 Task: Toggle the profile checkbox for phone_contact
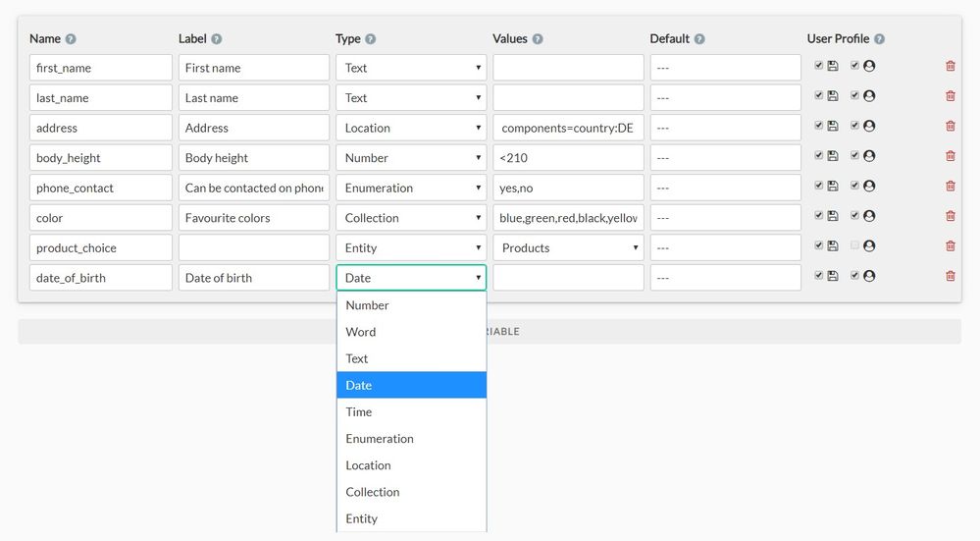854,186
